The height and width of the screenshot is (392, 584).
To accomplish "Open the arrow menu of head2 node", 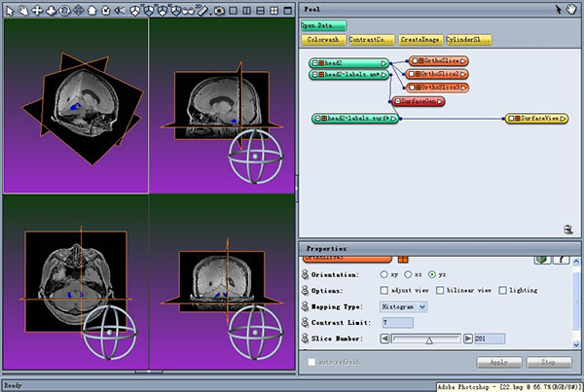I will tap(383, 63).
